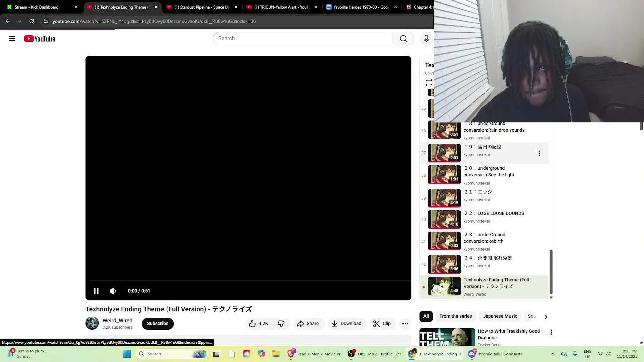
Task: Open Discord #comic-talk taskbar window
Action: click(496, 354)
